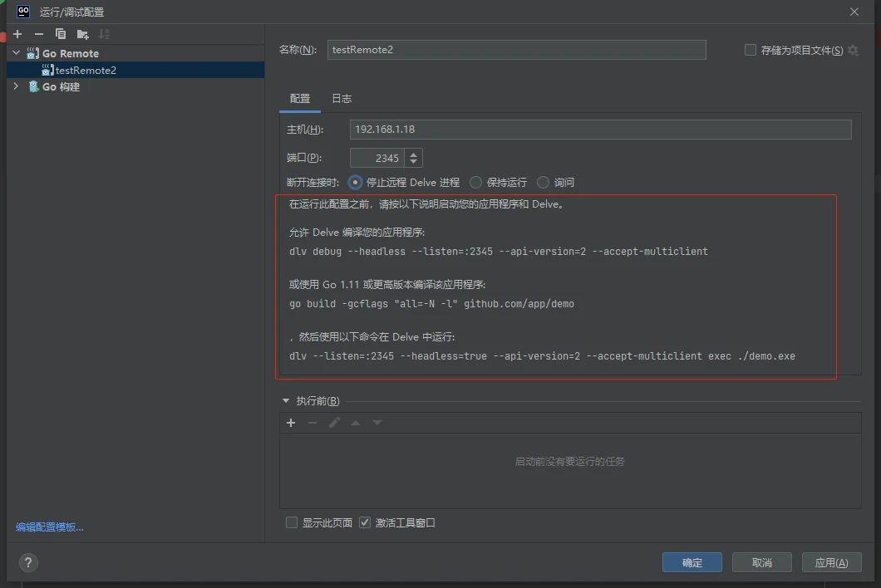
Task: Switch to the 配置 tab
Action: click(299, 99)
